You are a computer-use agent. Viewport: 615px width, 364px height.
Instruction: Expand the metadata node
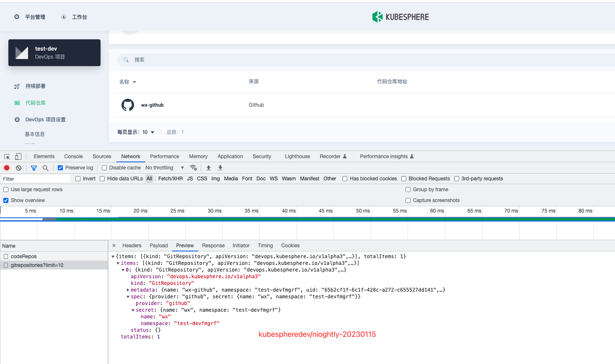click(x=128, y=290)
